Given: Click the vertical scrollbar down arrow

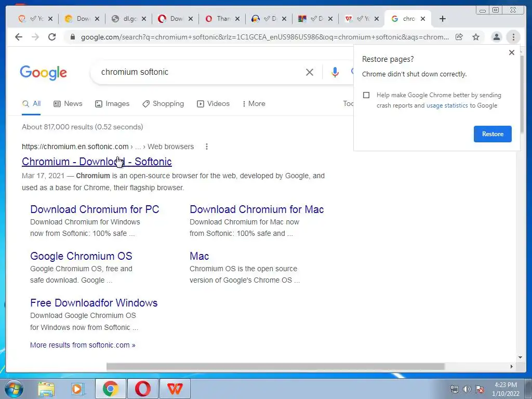Looking at the screenshot, I should [520, 357].
